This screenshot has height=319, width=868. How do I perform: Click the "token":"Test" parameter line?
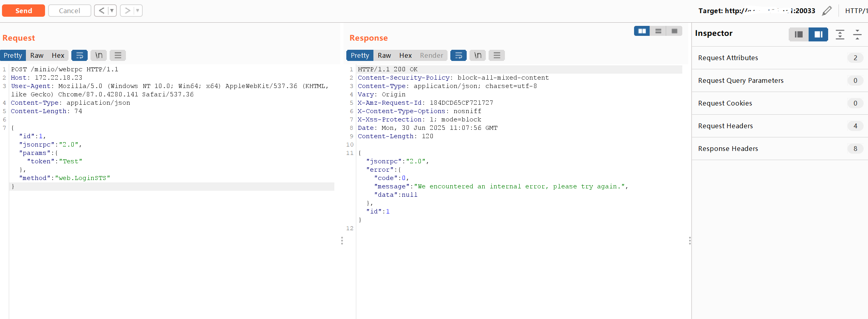click(55, 161)
